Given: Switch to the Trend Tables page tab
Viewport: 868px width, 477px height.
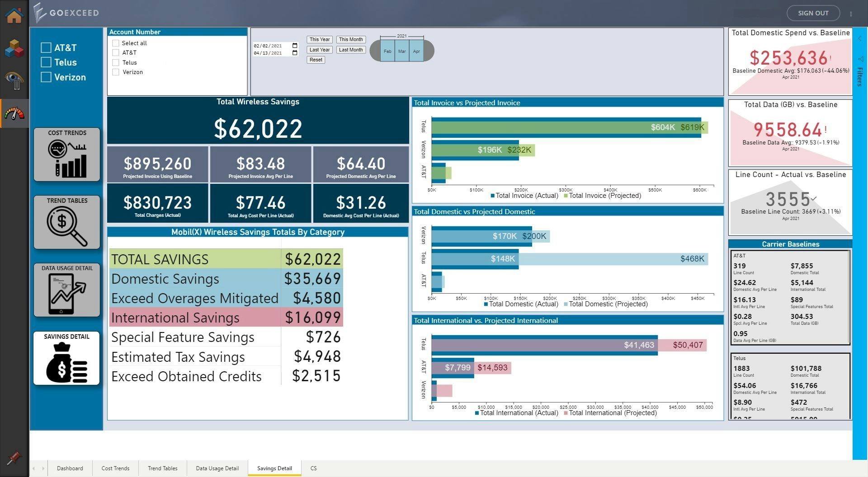Looking at the screenshot, I should [163, 468].
